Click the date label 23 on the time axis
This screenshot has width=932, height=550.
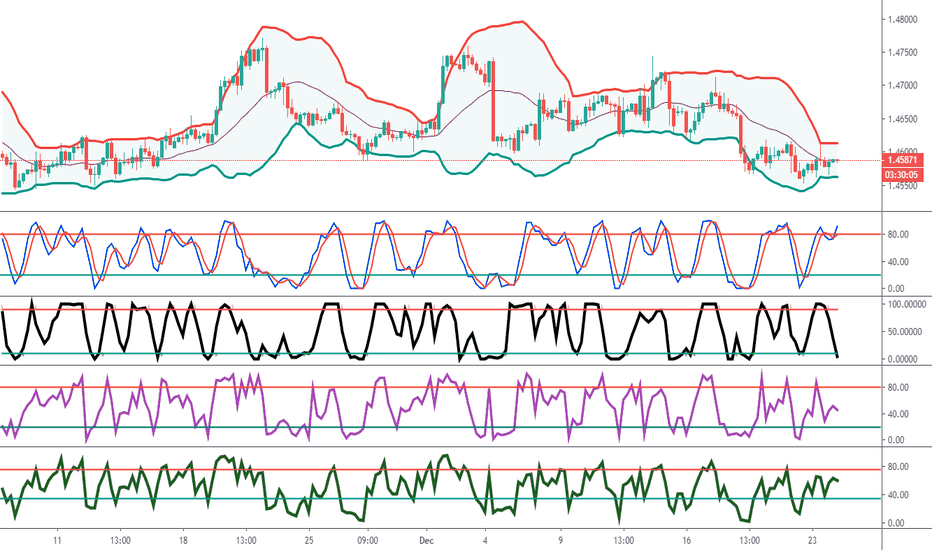813,540
